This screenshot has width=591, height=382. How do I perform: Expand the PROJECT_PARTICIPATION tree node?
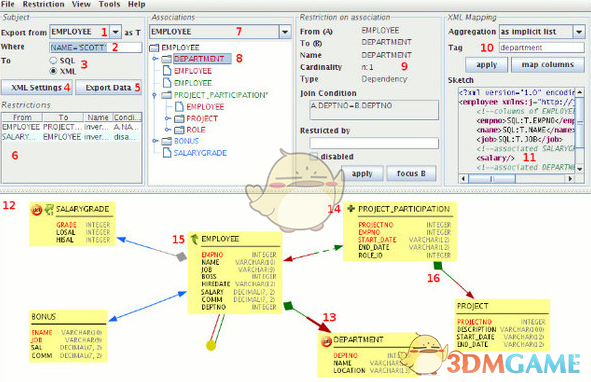[154, 95]
